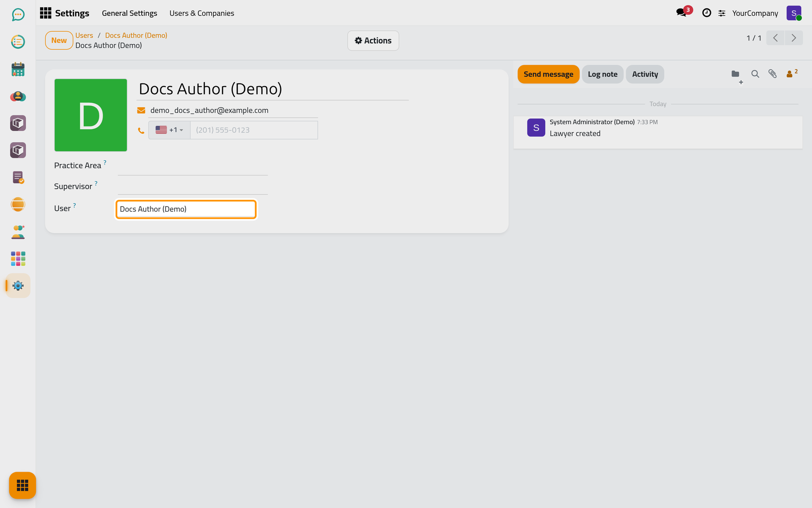812x508 pixels.
Task: Go to previous record arrow
Action: (x=775, y=38)
